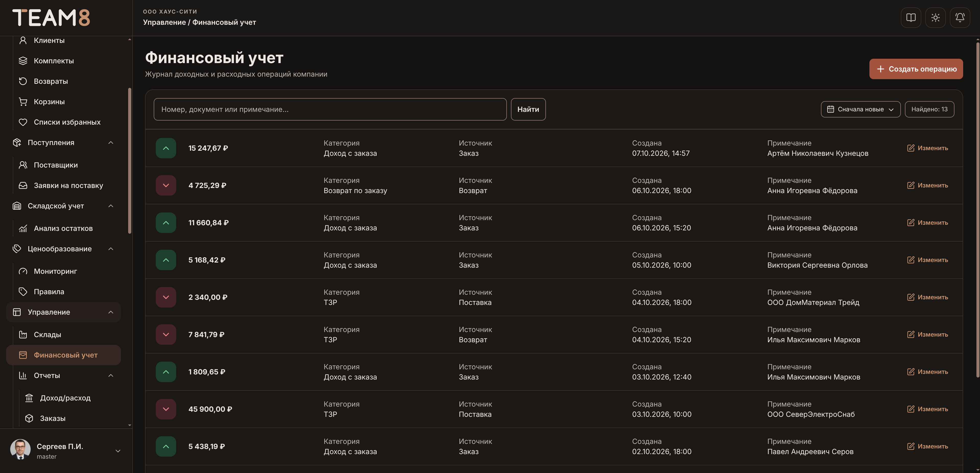Image resolution: width=980 pixels, height=473 pixels.
Task: Open the Сначала новые sort dropdown
Action: point(861,110)
